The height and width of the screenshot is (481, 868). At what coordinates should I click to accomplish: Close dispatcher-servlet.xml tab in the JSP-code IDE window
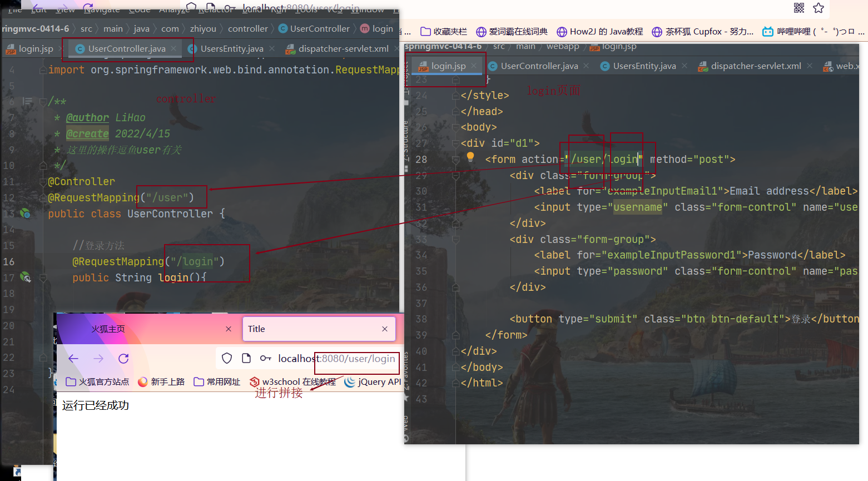(x=810, y=66)
